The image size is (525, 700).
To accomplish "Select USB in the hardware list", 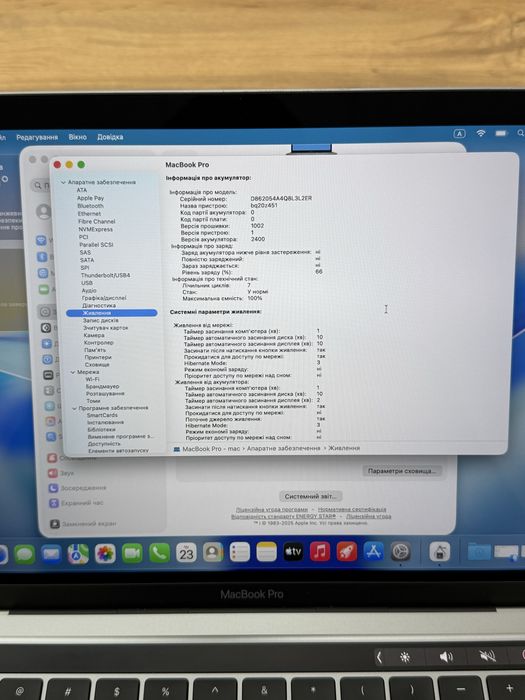I will 87,283.
